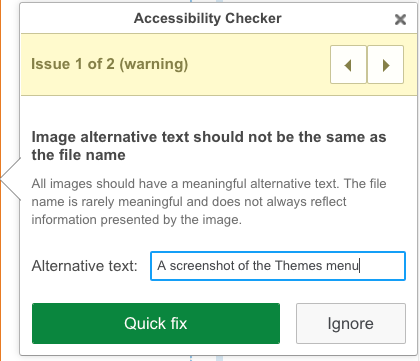Click the bold issue heading text
The image size is (420, 361).
point(209,146)
